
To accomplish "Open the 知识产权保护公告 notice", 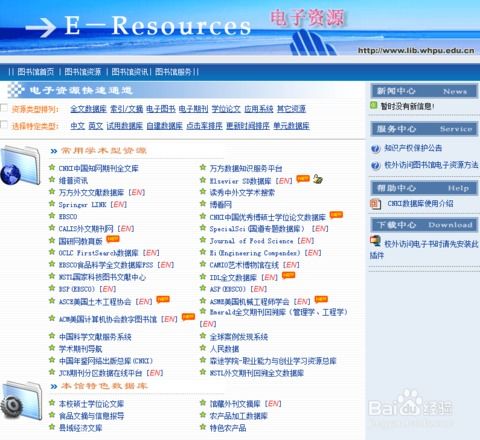I will (413, 148).
